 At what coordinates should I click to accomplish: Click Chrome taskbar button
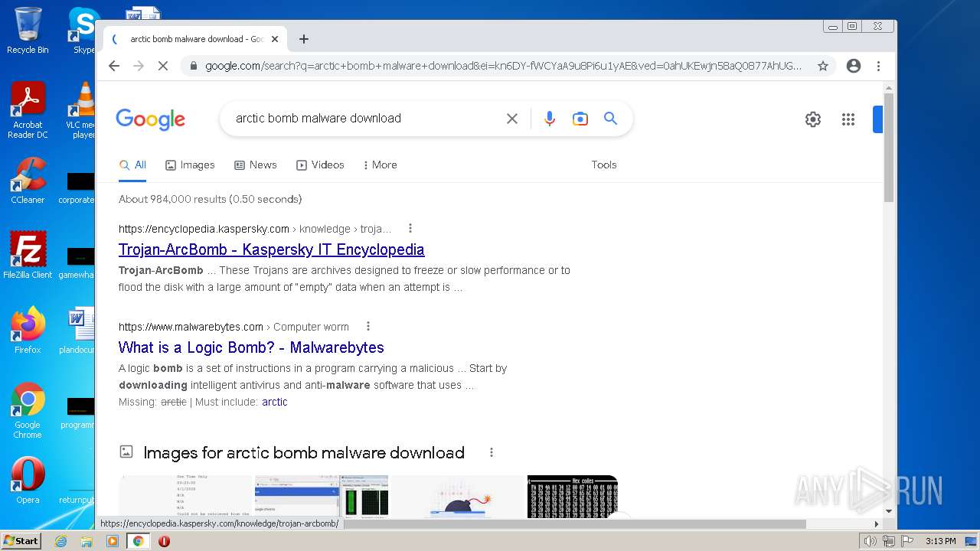pos(139,541)
